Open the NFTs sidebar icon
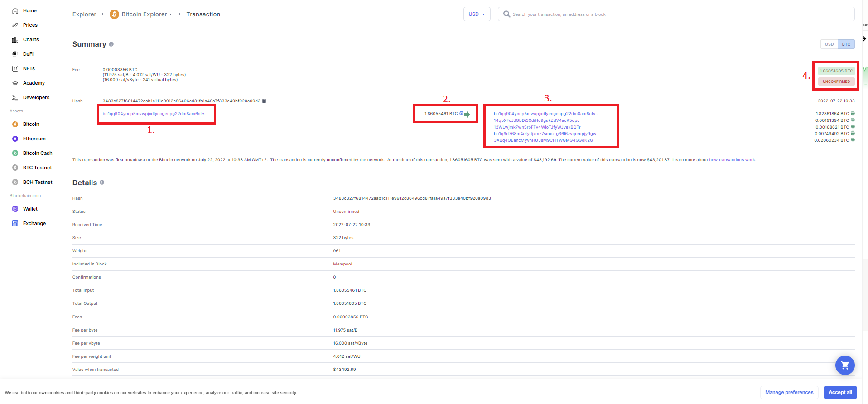Image resolution: width=868 pixels, height=404 pixels. pos(15,68)
